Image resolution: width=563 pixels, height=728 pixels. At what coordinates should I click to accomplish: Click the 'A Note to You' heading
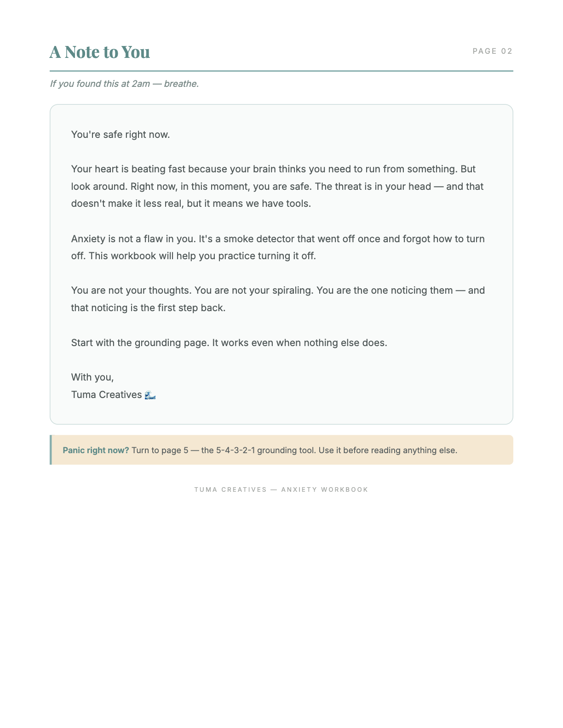100,52
